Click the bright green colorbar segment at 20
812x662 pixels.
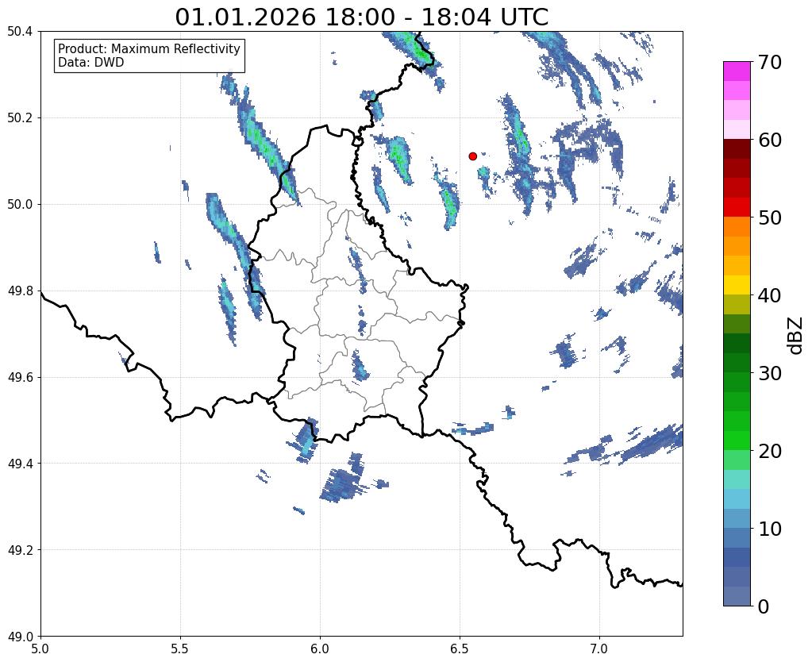tap(737, 441)
